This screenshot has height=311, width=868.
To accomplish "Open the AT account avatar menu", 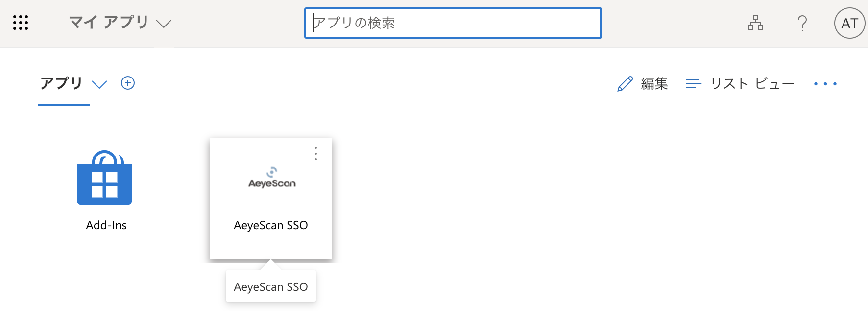I will (x=849, y=23).
